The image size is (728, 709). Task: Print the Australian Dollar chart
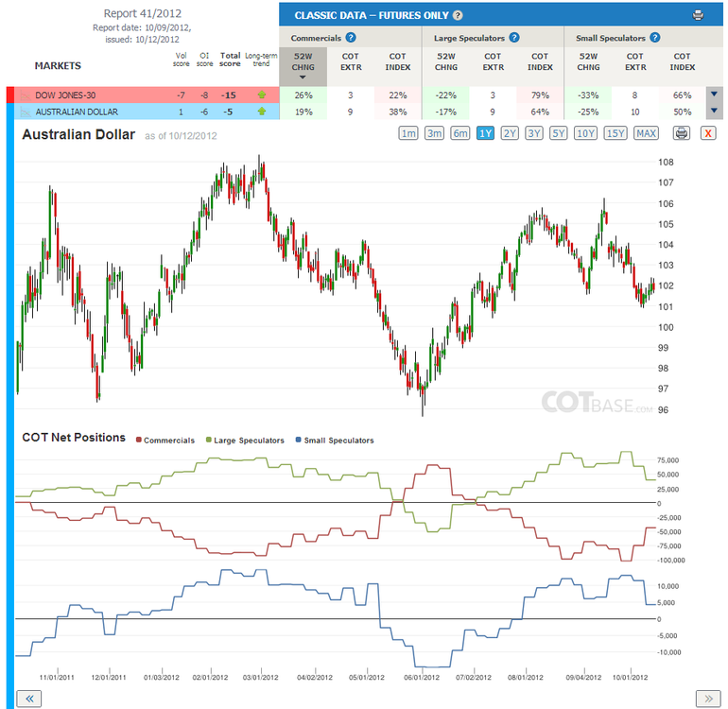click(681, 133)
